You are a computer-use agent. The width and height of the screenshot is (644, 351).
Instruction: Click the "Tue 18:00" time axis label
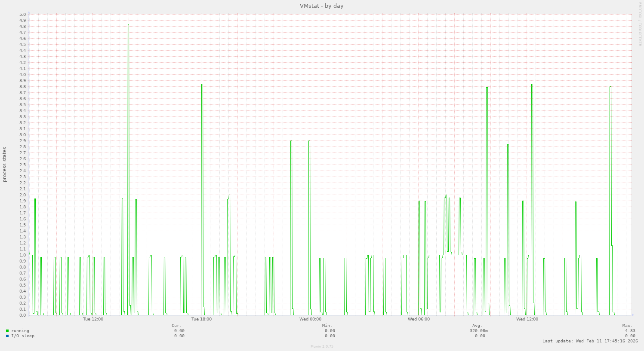pos(201,319)
